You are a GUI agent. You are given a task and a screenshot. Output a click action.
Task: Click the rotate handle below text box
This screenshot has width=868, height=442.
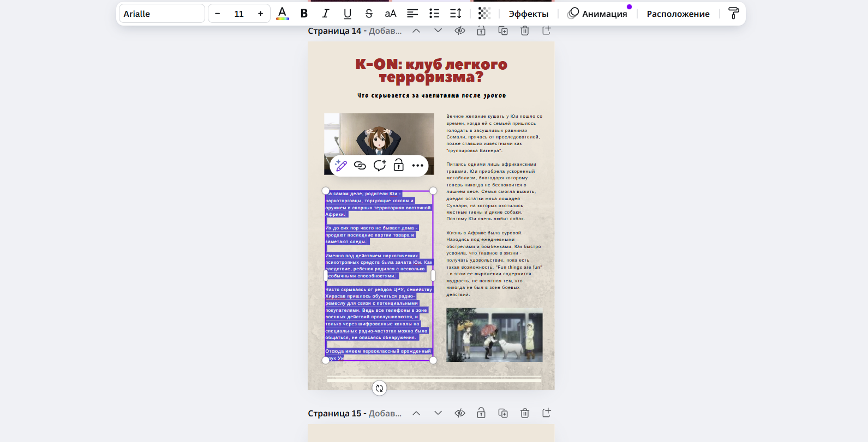click(x=380, y=388)
